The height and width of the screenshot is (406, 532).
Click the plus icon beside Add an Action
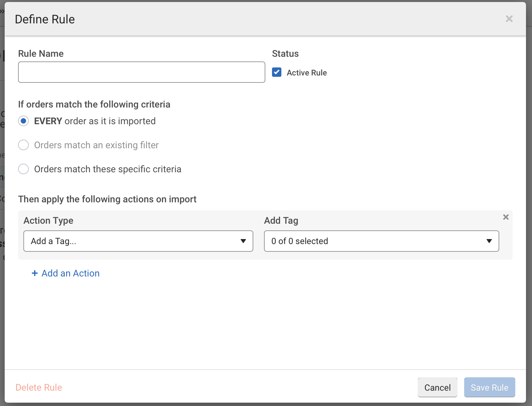coord(34,273)
